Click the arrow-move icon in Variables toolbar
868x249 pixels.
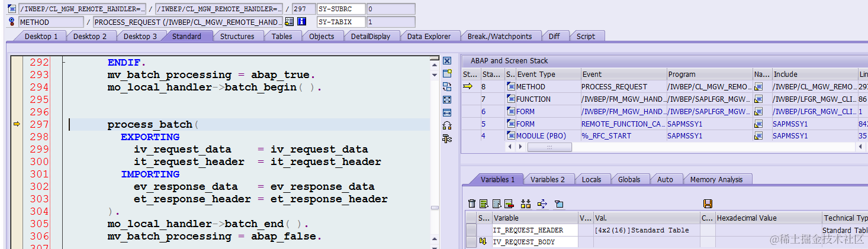click(x=542, y=203)
